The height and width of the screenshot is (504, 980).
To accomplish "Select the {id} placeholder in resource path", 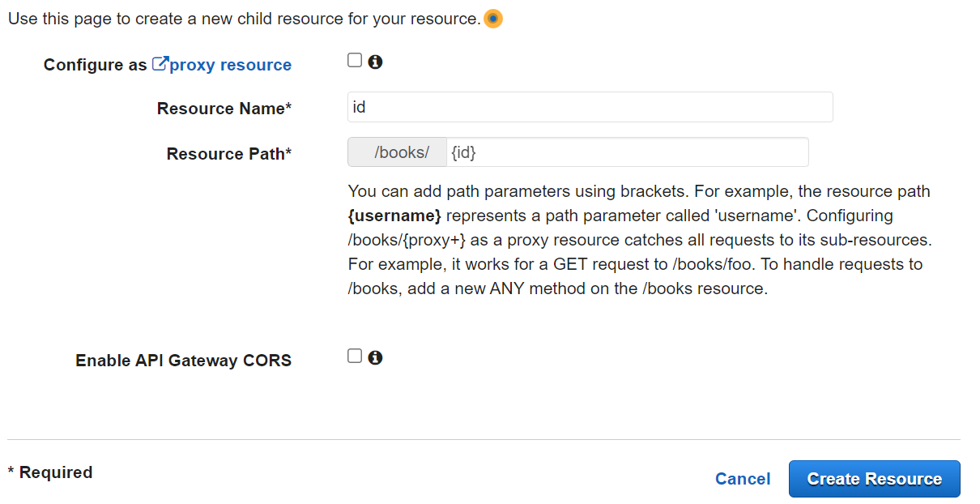I will pos(462,152).
